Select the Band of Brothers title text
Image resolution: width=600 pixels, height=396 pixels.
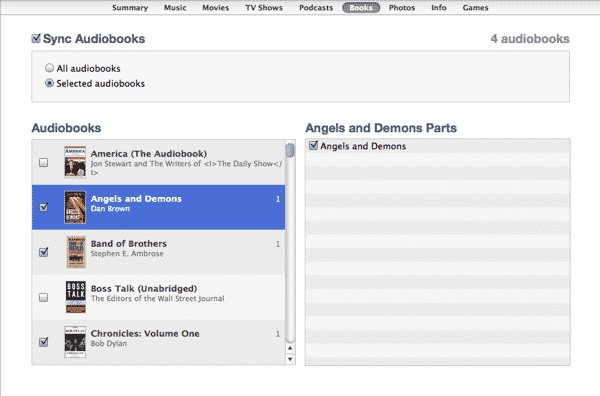129,244
